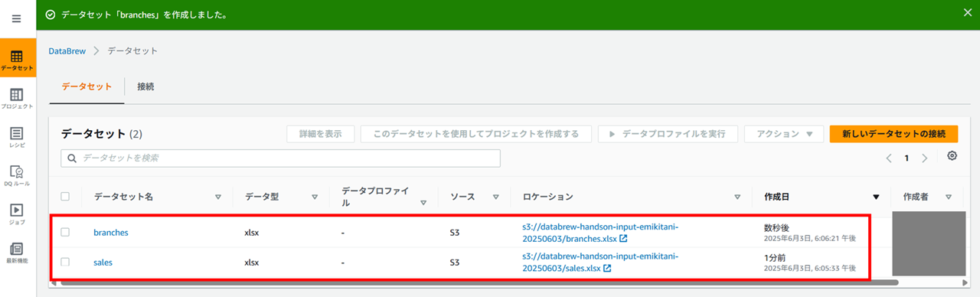Open branches.xlsx external link icon
The height and width of the screenshot is (297, 980).
(623, 239)
